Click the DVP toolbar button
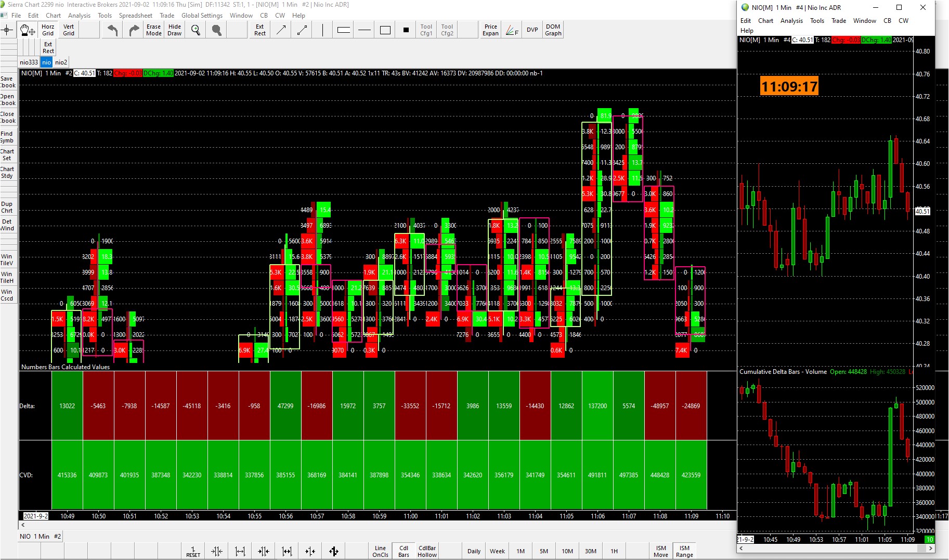949x560 pixels. coord(532,30)
